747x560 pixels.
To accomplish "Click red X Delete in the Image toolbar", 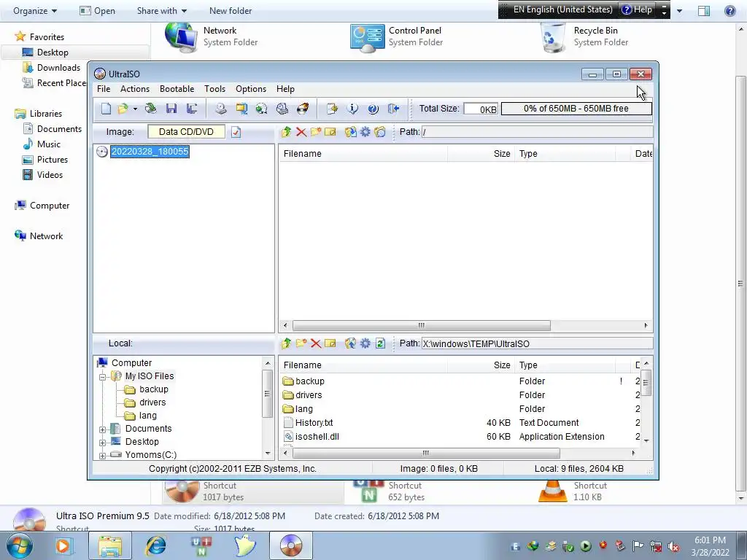I will (x=301, y=132).
